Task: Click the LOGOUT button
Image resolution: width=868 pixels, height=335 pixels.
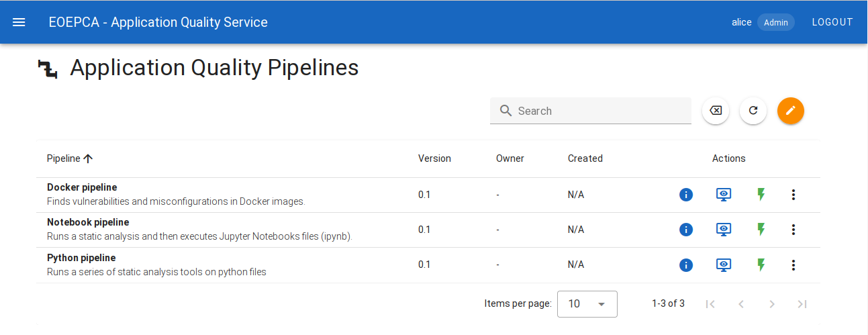Action: (x=832, y=22)
